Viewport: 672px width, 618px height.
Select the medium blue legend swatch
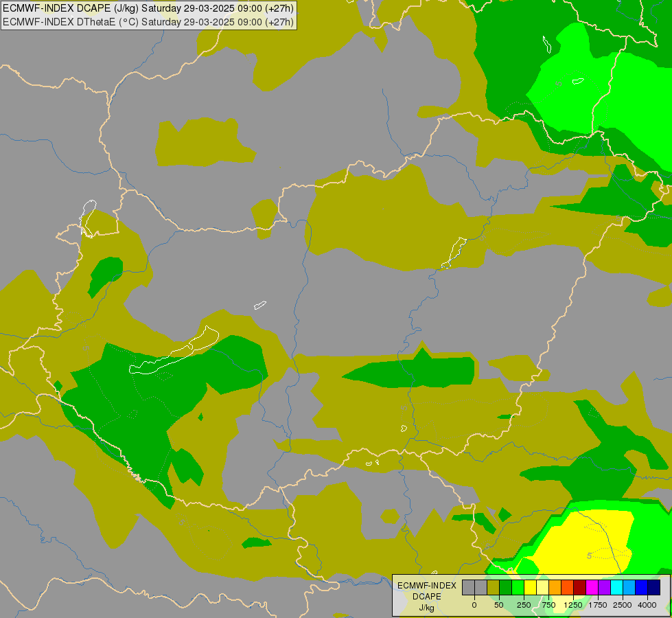[642, 587]
